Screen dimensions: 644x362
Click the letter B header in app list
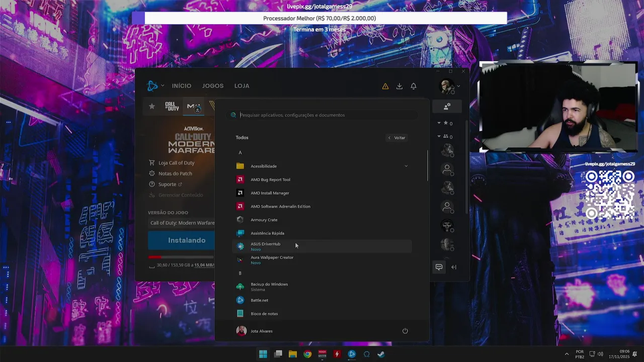coord(240,273)
